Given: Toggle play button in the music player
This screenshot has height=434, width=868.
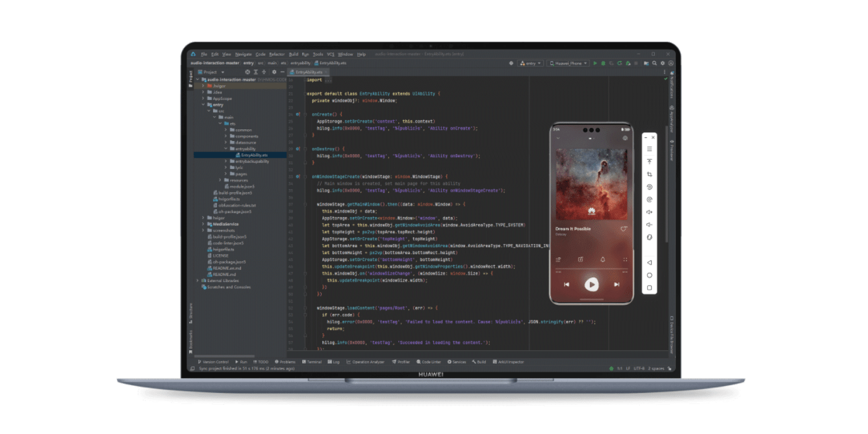Looking at the screenshot, I should [591, 284].
